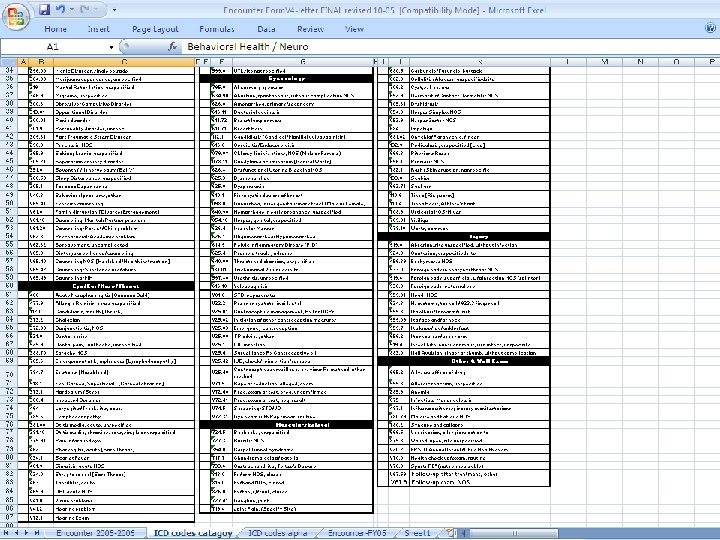This screenshot has width=720, height=540.
Task: Open Excel Help icon
Action: [x=710, y=28]
